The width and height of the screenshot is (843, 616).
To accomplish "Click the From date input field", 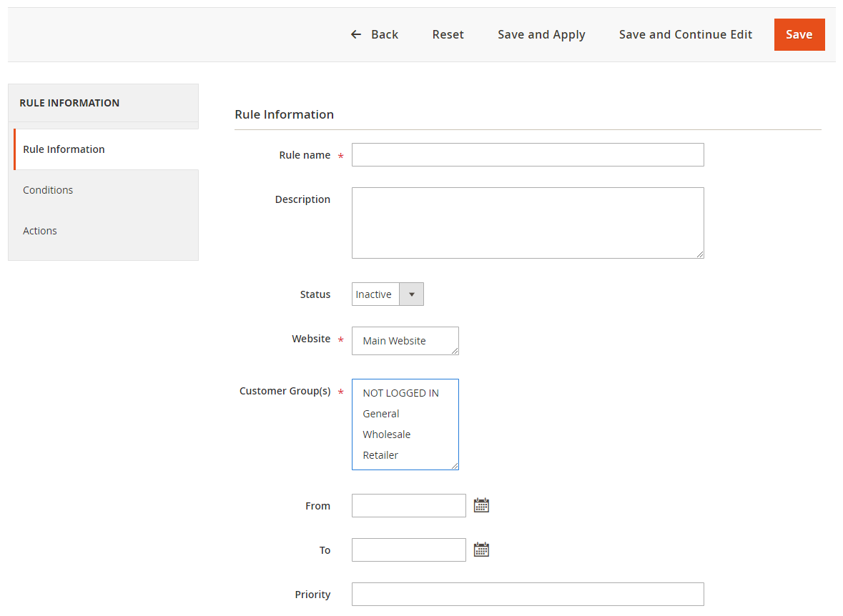I will point(408,506).
